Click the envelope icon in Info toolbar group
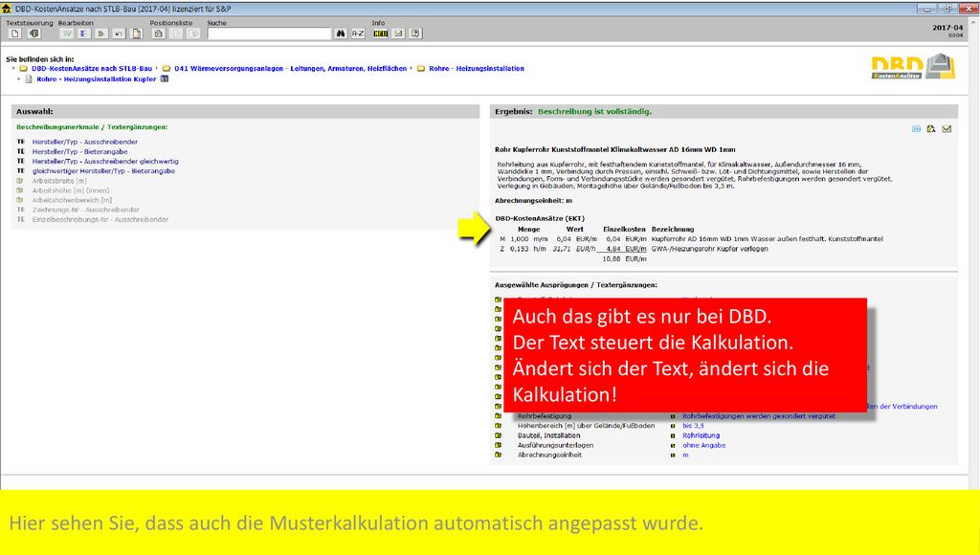Image resolution: width=980 pixels, height=555 pixels. point(398,33)
